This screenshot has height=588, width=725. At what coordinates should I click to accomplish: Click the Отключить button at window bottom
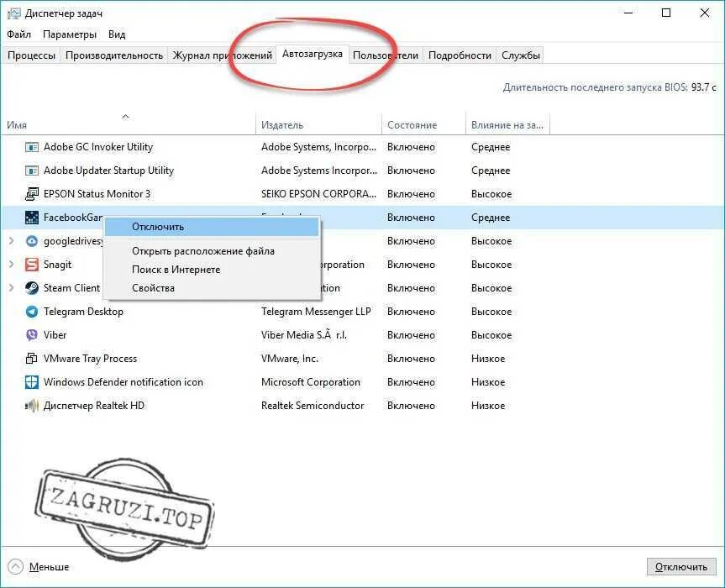coord(681,567)
